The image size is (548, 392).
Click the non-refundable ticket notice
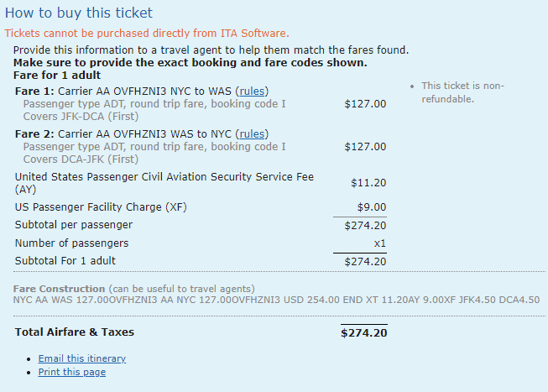pos(462,92)
